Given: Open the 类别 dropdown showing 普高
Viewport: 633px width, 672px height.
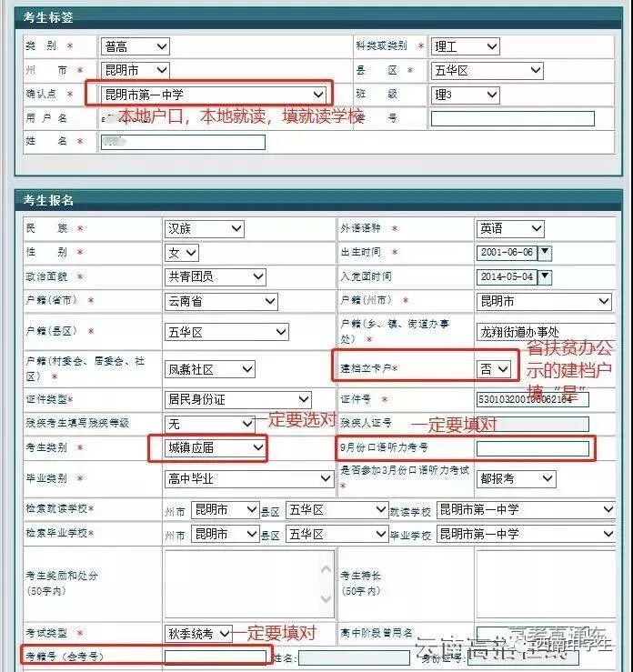Looking at the screenshot, I should click(x=135, y=46).
